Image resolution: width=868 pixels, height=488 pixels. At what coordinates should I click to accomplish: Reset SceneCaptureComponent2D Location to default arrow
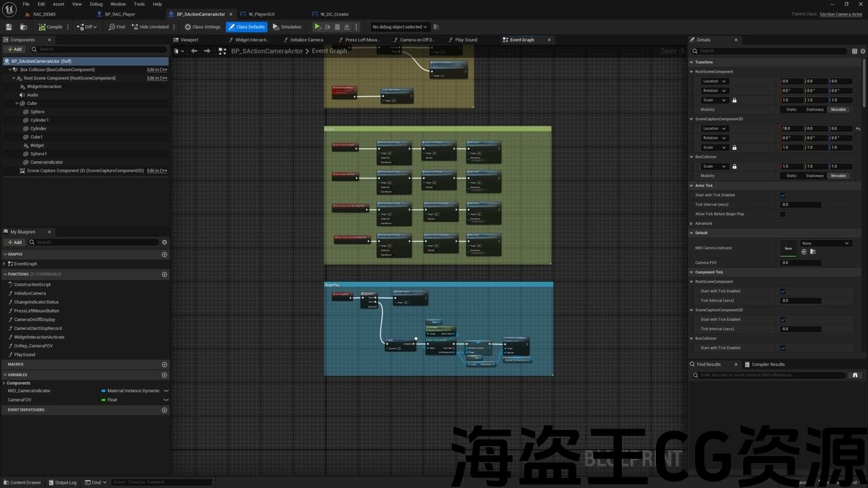858,129
